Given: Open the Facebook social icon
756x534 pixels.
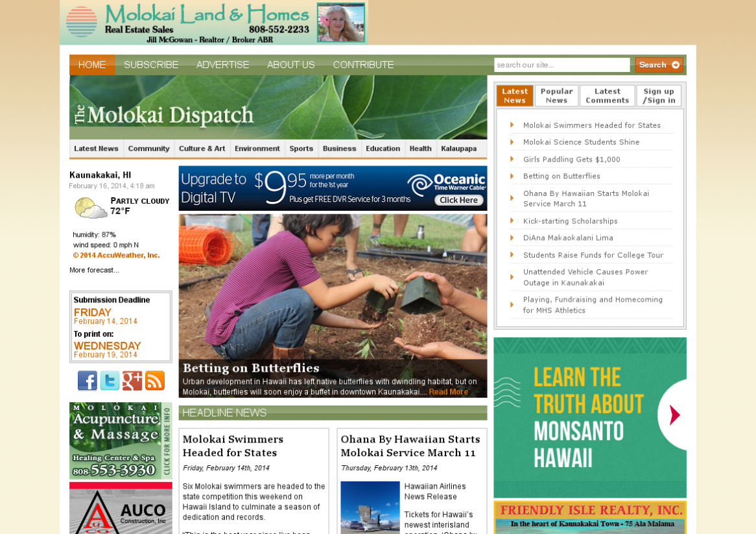Looking at the screenshot, I should tap(88, 381).
